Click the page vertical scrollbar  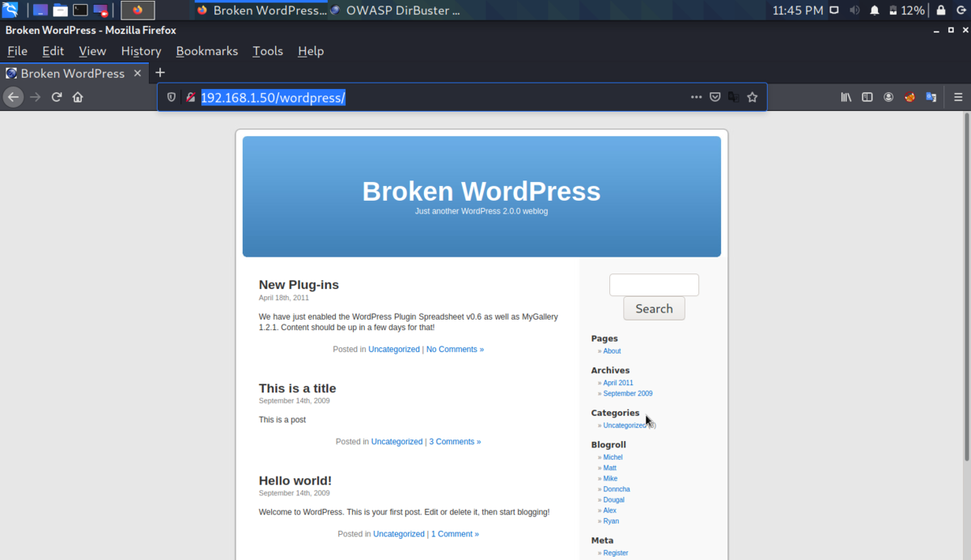point(965,287)
